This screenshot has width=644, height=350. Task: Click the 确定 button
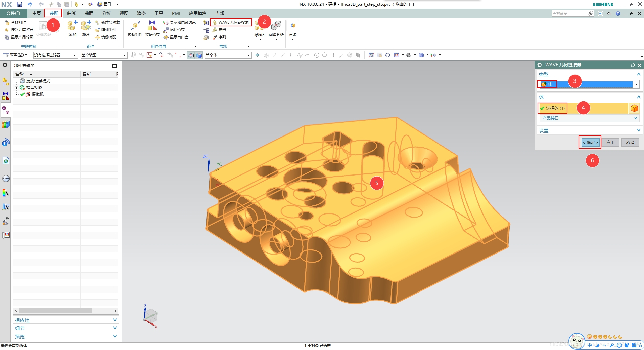pyautogui.click(x=590, y=143)
